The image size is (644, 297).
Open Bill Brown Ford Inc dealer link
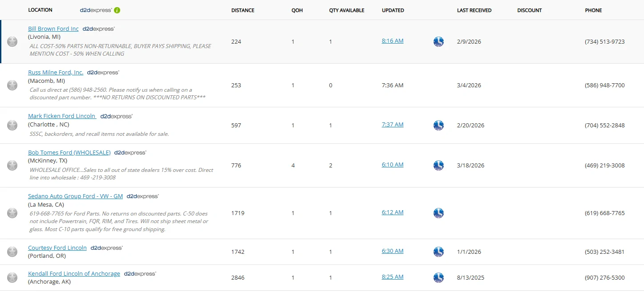pyautogui.click(x=53, y=29)
